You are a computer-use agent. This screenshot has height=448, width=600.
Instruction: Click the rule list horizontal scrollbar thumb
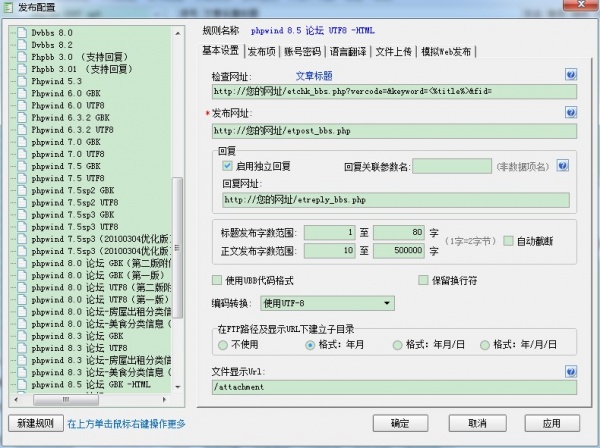66,399
